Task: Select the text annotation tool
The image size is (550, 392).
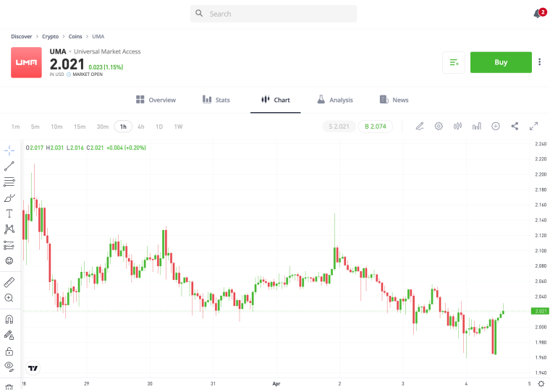Action: 9,213
